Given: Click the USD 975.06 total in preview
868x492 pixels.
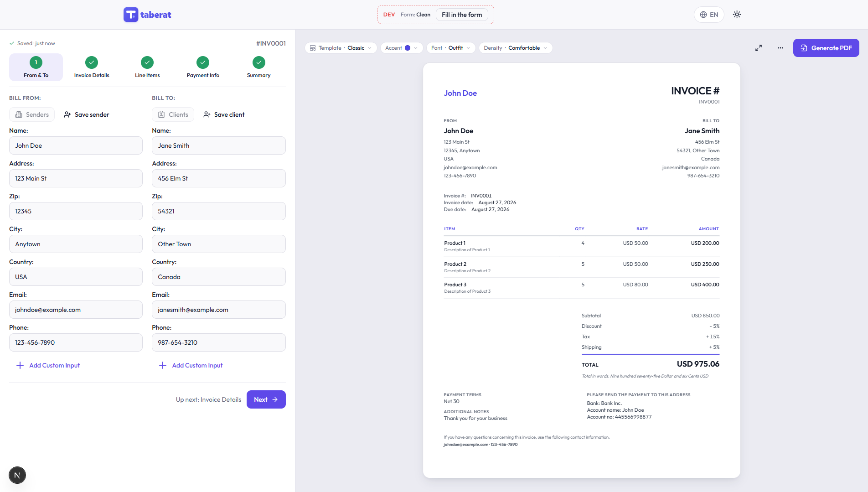Looking at the screenshot, I should [698, 364].
